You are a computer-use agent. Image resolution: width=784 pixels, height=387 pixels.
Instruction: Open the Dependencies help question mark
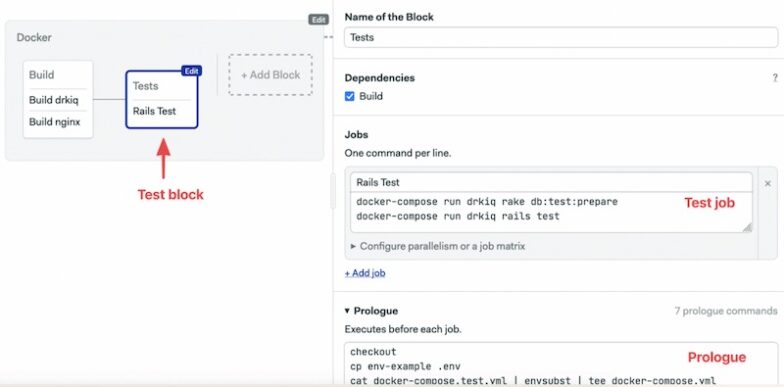tap(775, 78)
